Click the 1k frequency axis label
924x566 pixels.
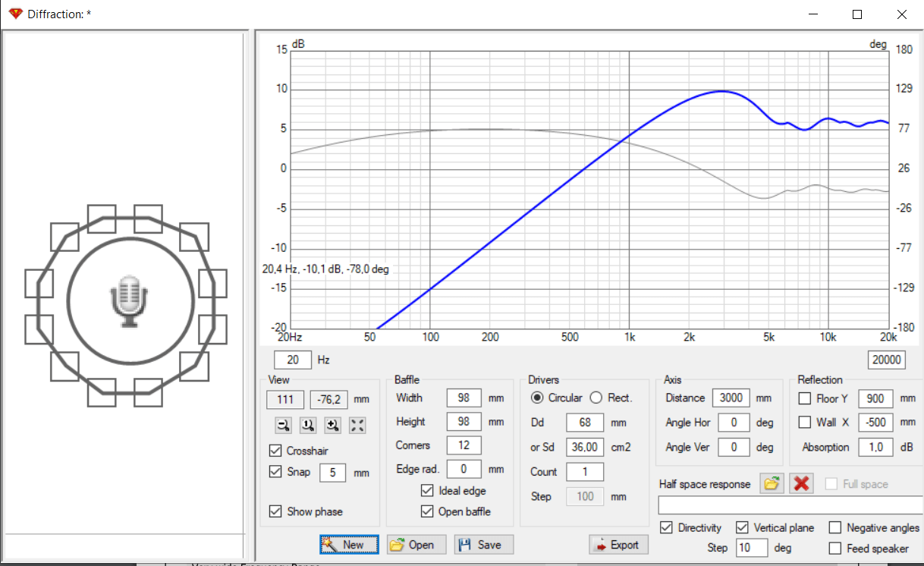point(628,337)
